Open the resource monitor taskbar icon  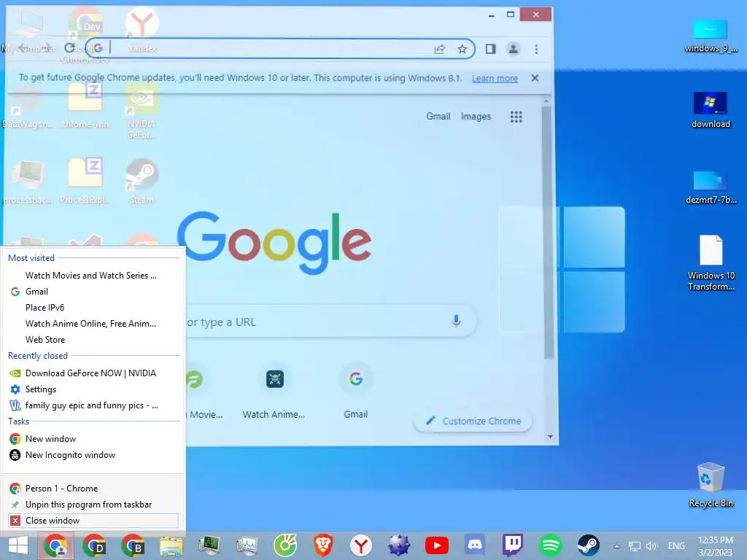point(247,545)
